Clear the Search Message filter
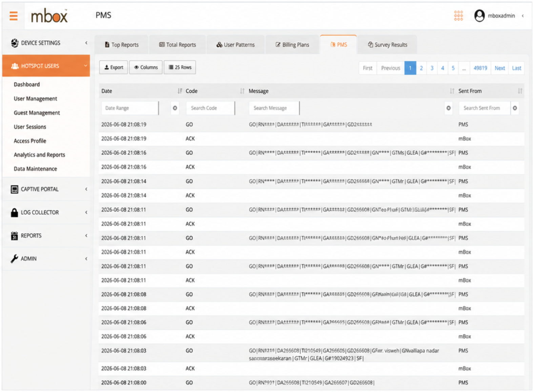533x392 pixels. click(x=448, y=108)
